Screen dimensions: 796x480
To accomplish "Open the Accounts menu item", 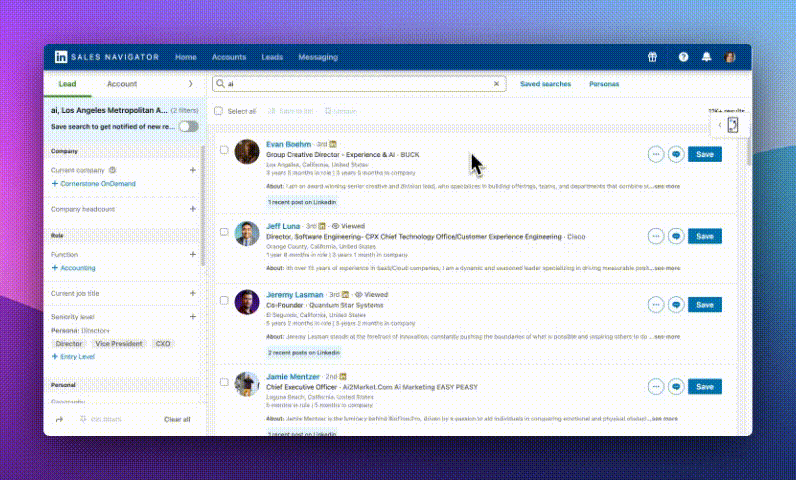I will coord(229,57).
